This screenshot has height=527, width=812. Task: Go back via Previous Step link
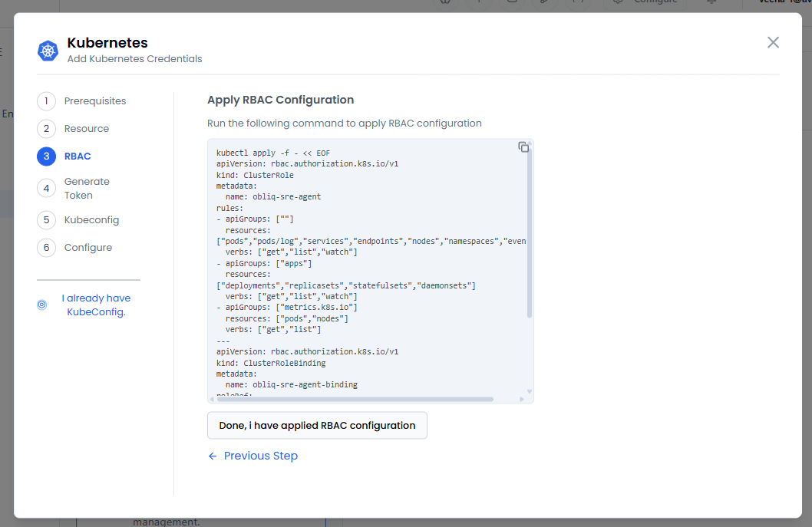click(260, 456)
